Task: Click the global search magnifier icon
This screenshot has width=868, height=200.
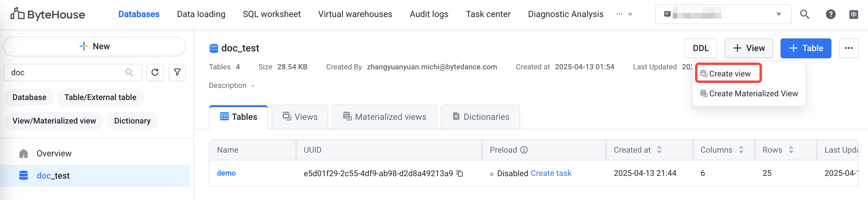Action: tap(804, 14)
